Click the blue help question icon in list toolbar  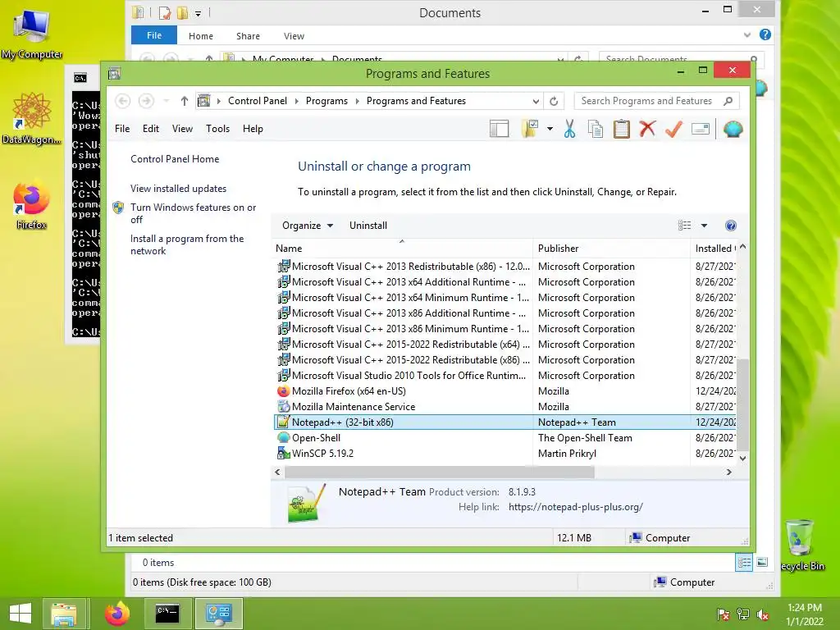tap(730, 226)
